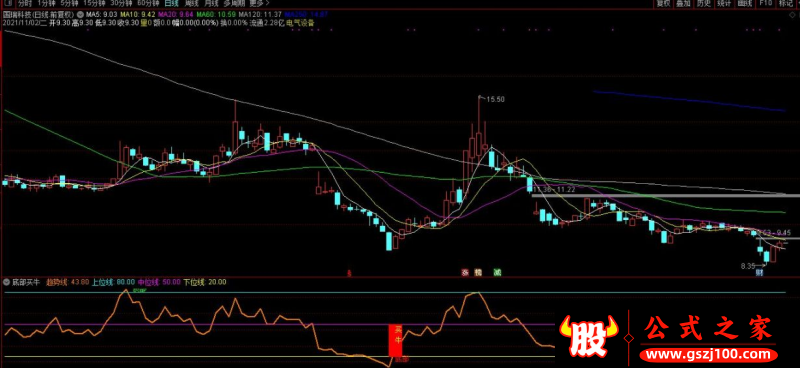Switch to the 周线 weekly chart tab
Screen dimensions: 800x368
191,4
